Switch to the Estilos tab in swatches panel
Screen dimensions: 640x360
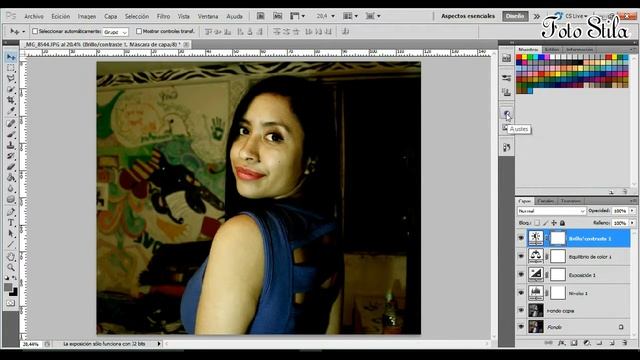552,49
